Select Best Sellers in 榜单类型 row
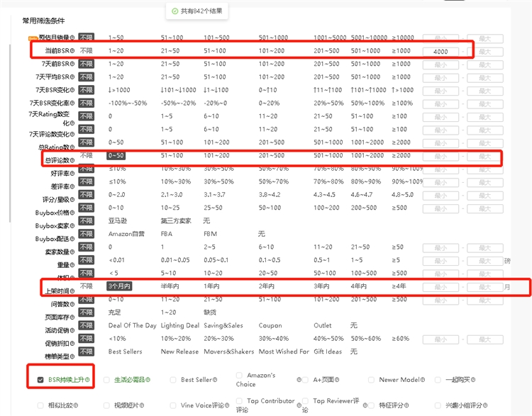Screen dimensions: 532x416 [125, 351]
